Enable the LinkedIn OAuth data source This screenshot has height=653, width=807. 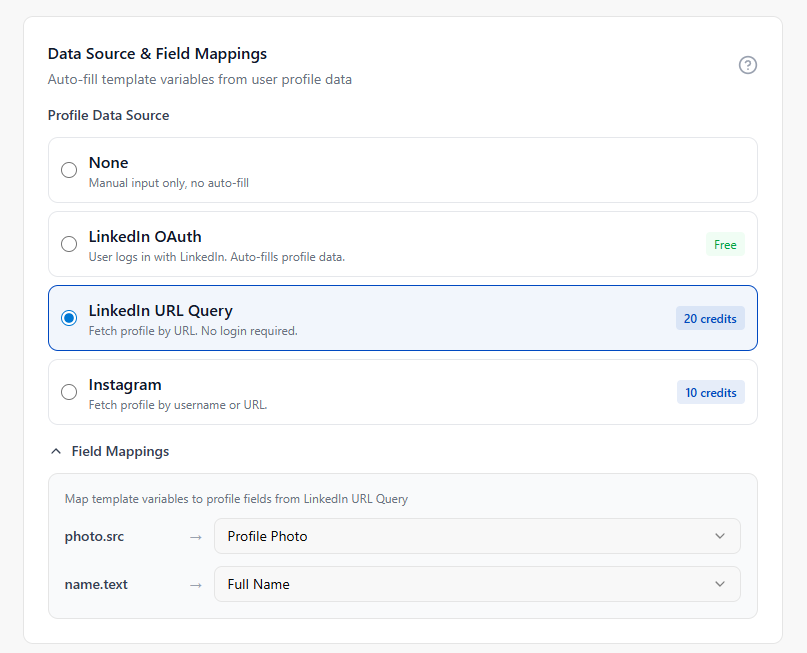(x=69, y=244)
